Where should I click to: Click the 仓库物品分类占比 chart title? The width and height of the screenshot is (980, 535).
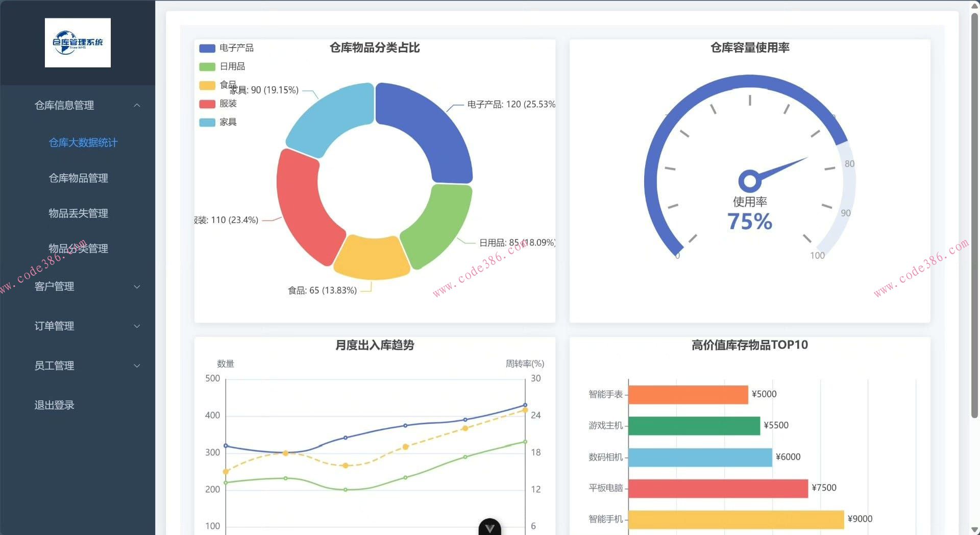(x=375, y=48)
